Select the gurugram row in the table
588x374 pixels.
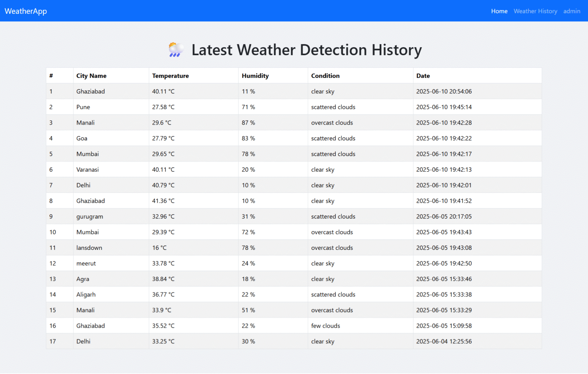90,216
